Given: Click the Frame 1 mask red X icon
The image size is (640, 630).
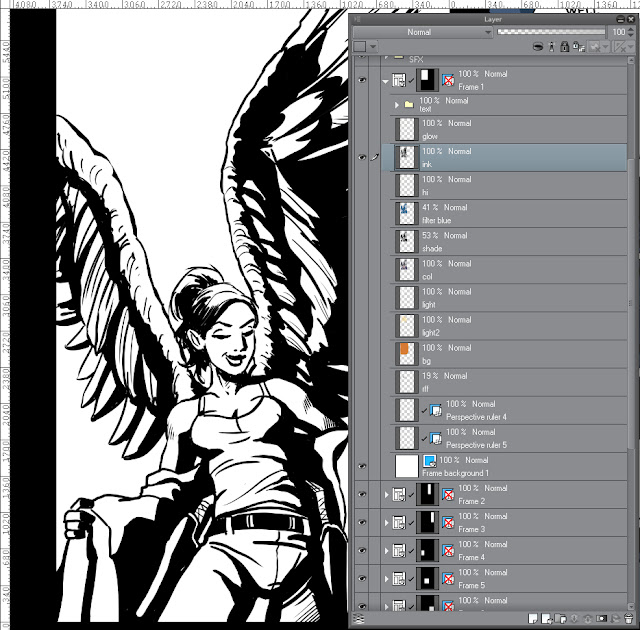Looking at the screenshot, I should [x=448, y=80].
